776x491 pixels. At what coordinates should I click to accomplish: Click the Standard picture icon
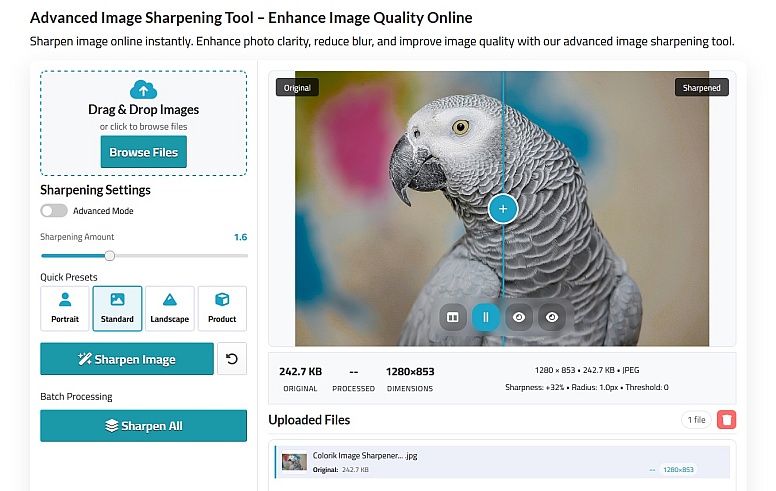[117, 299]
